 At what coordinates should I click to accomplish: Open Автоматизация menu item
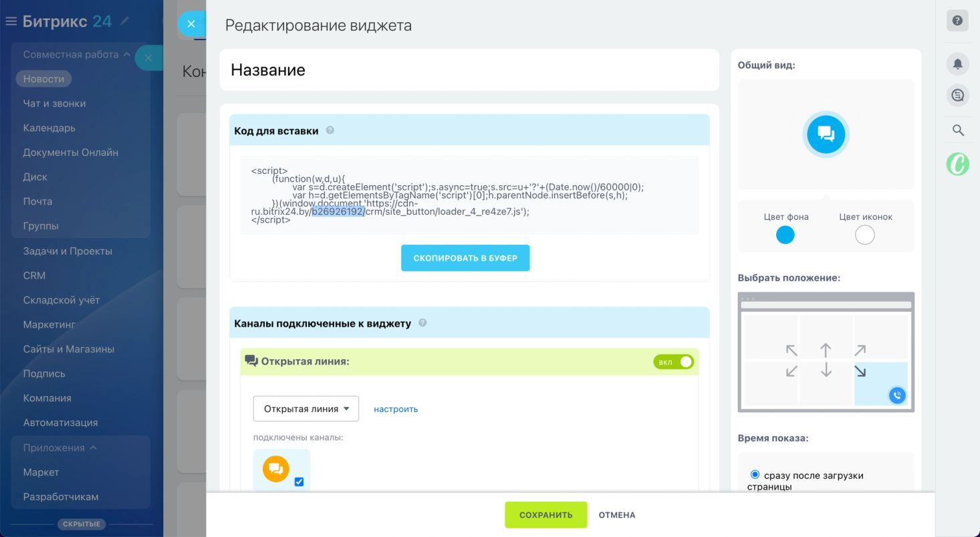[x=60, y=423]
